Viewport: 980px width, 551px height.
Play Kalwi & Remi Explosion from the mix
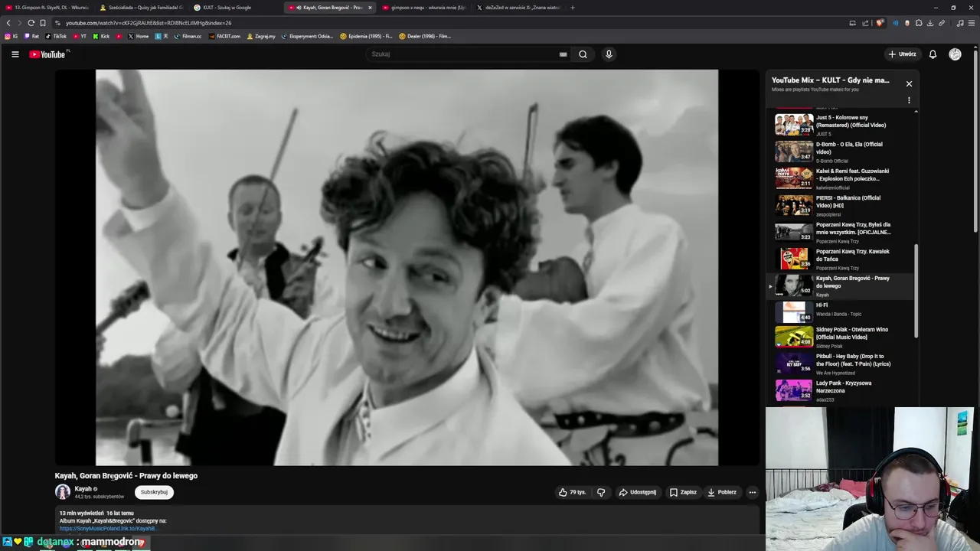[x=841, y=178]
